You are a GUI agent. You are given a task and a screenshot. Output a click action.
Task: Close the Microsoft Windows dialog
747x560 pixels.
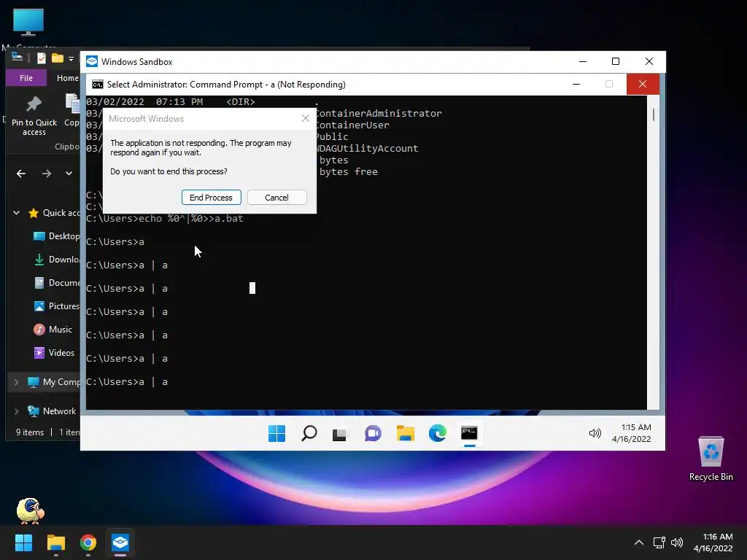(x=306, y=119)
